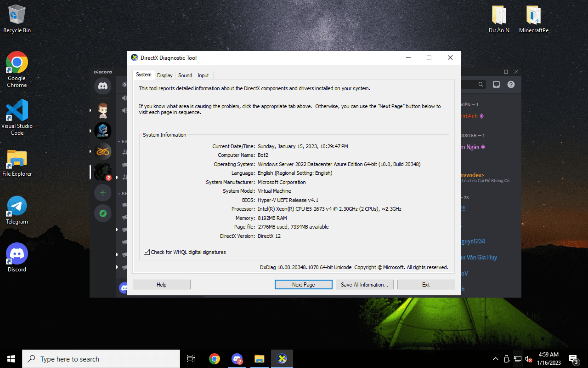Image resolution: width=588 pixels, height=368 pixels.
Task: Select the Dự Án N desktop folder
Action: click(499, 19)
